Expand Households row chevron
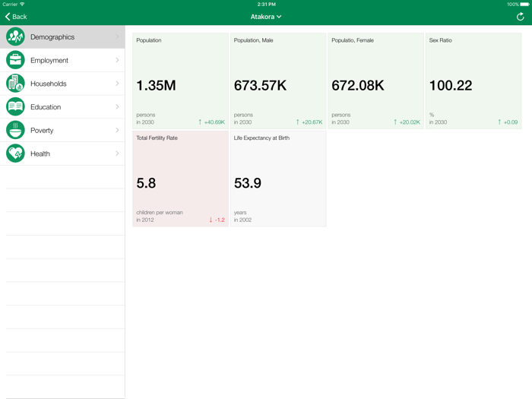Screen dimensions: 532x399 pyautogui.click(x=117, y=84)
